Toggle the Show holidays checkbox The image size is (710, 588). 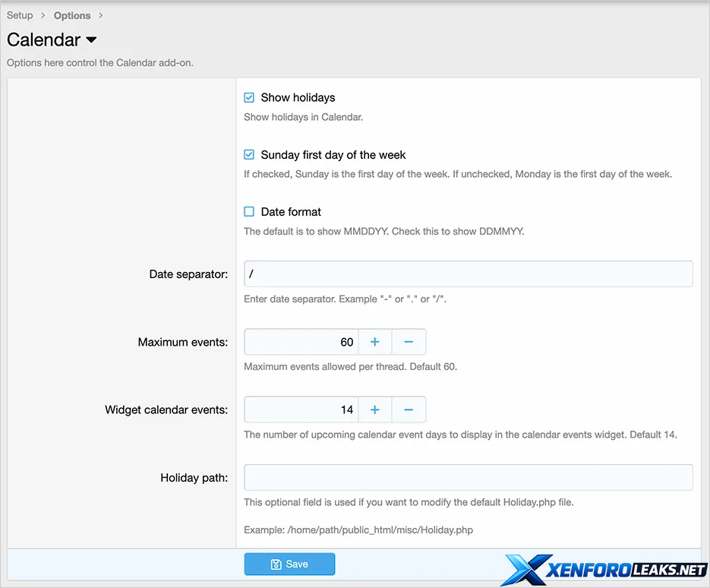tap(249, 97)
